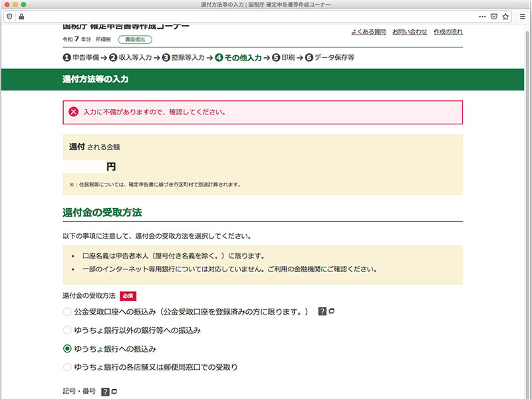Open the 作成の流れ link
The image size is (532, 399).
[446, 31]
